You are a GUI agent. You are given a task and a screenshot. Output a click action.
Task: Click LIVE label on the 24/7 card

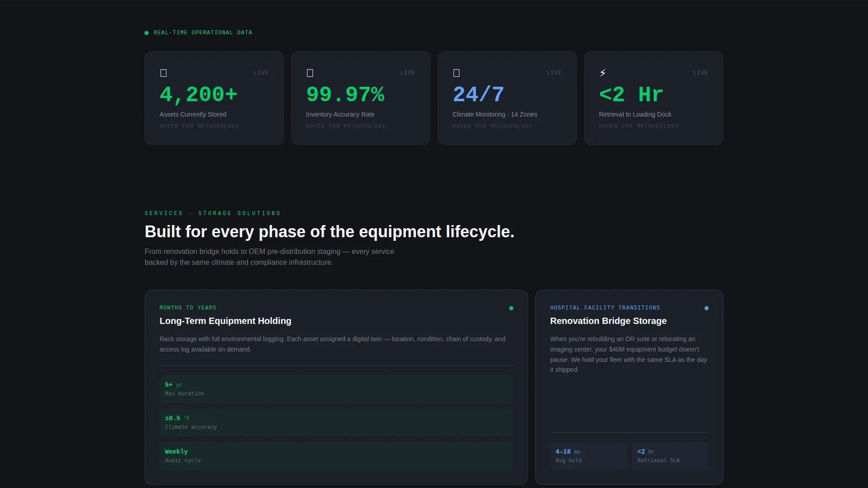click(x=554, y=73)
